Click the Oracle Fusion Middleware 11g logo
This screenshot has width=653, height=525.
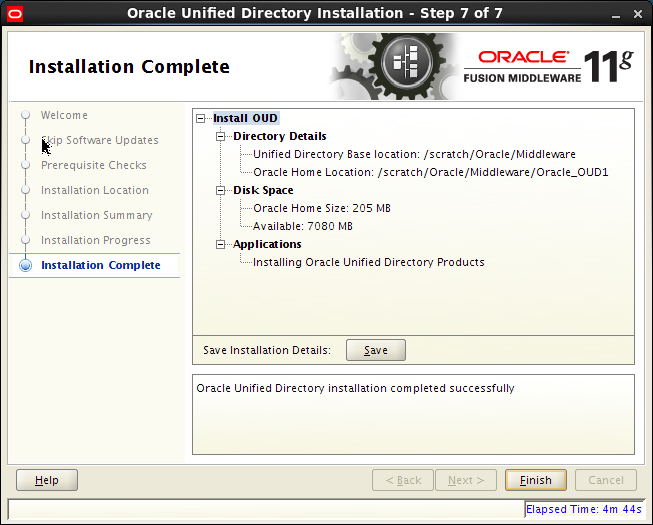pyautogui.click(x=548, y=67)
